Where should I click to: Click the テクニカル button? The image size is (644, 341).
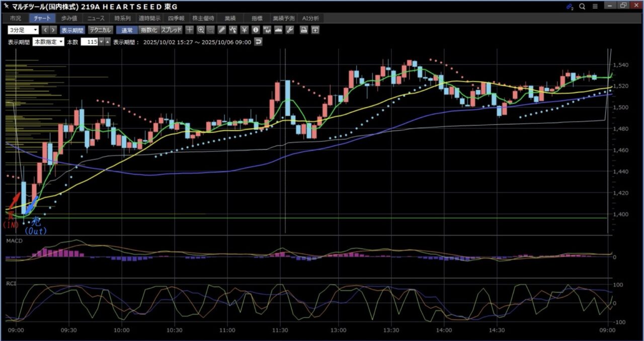coord(100,30)
